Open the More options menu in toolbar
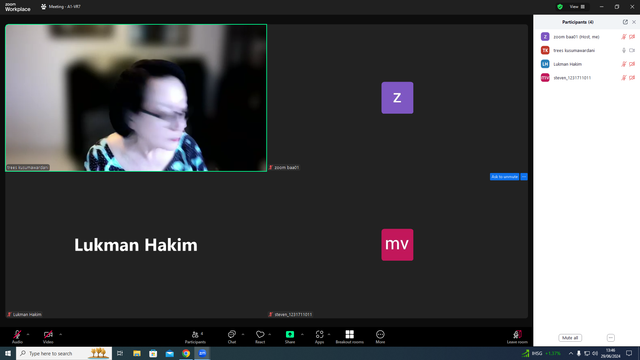Image resolution: width=640 pixels, height=360 pixels. tap(380, 337)
